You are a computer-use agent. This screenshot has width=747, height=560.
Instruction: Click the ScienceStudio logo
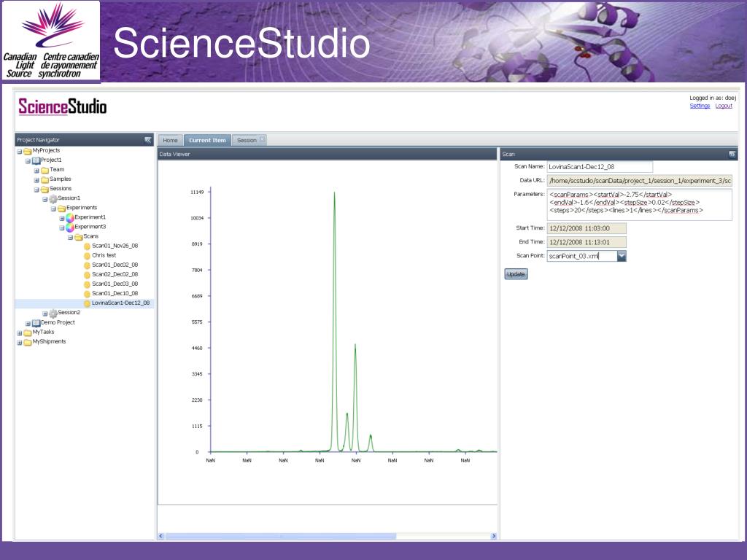point(63,106)
